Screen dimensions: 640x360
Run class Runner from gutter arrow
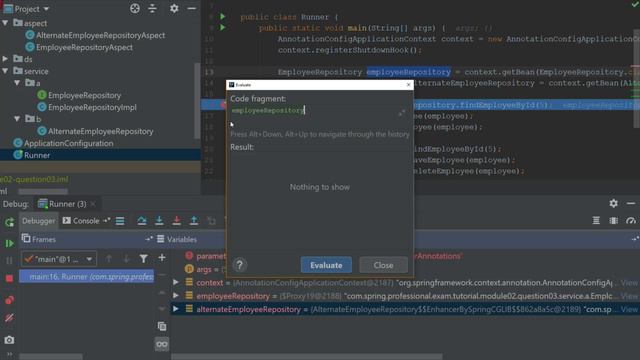tap(223, 17)
